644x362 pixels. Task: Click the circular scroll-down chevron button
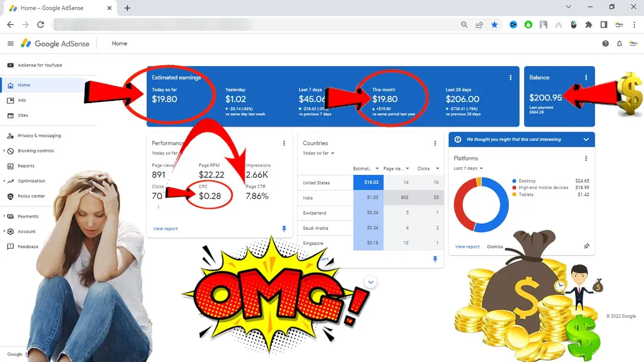(x=371, y=282)
